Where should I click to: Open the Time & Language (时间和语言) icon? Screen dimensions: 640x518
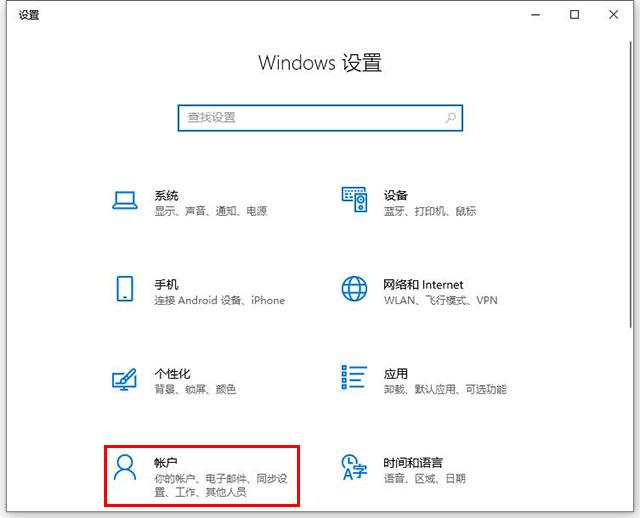click(x=354, y=467)
